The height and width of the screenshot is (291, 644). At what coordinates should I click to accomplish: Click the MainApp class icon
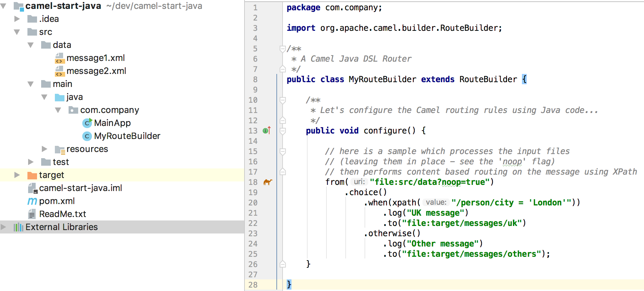pos(87,123)
